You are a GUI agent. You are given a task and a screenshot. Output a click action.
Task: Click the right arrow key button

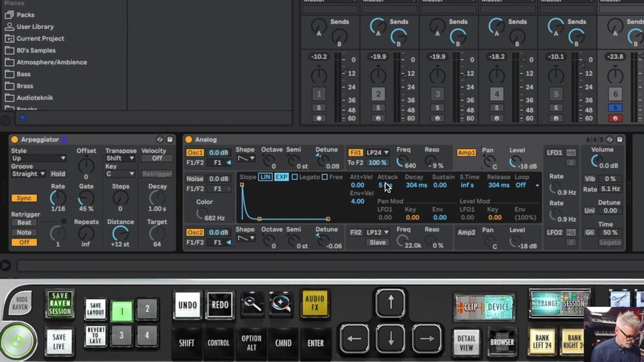(427, 339)
